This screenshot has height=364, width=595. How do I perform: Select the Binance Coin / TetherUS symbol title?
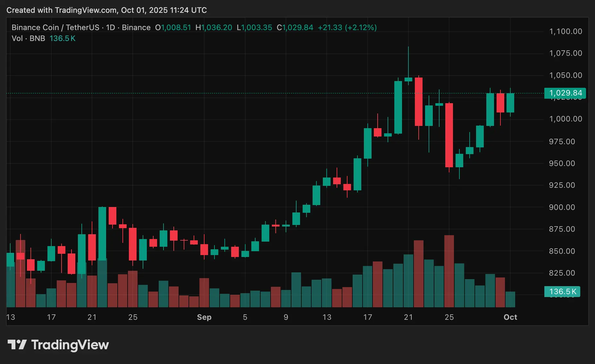(x=55, y=28)
